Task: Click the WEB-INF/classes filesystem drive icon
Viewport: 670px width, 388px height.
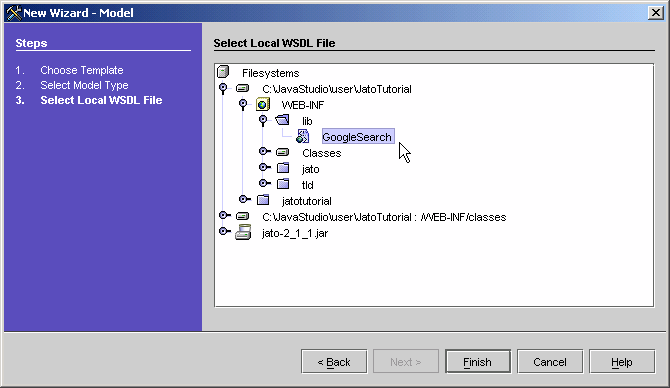Action: [x=242, y=216]
